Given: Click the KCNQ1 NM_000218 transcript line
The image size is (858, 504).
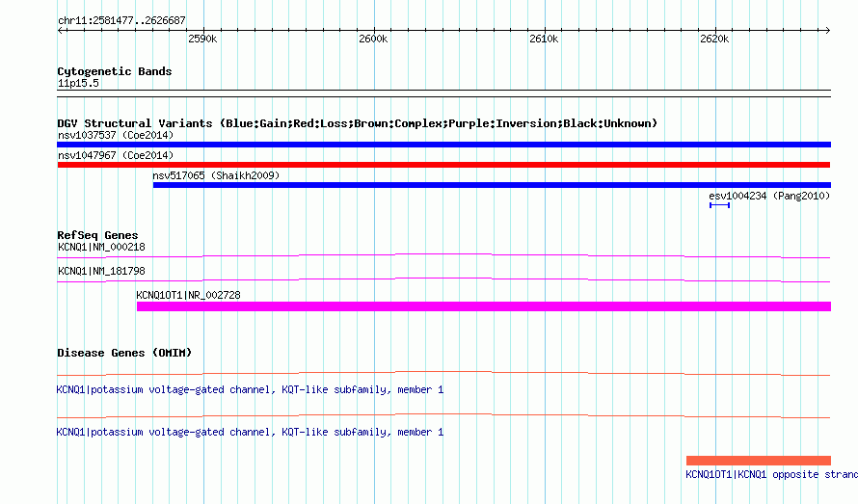Looking at the screenshot, I should (x=443, y=255).
